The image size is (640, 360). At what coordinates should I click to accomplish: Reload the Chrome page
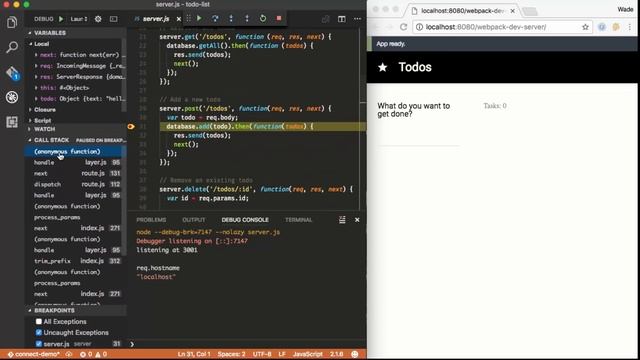click(403, 27)
